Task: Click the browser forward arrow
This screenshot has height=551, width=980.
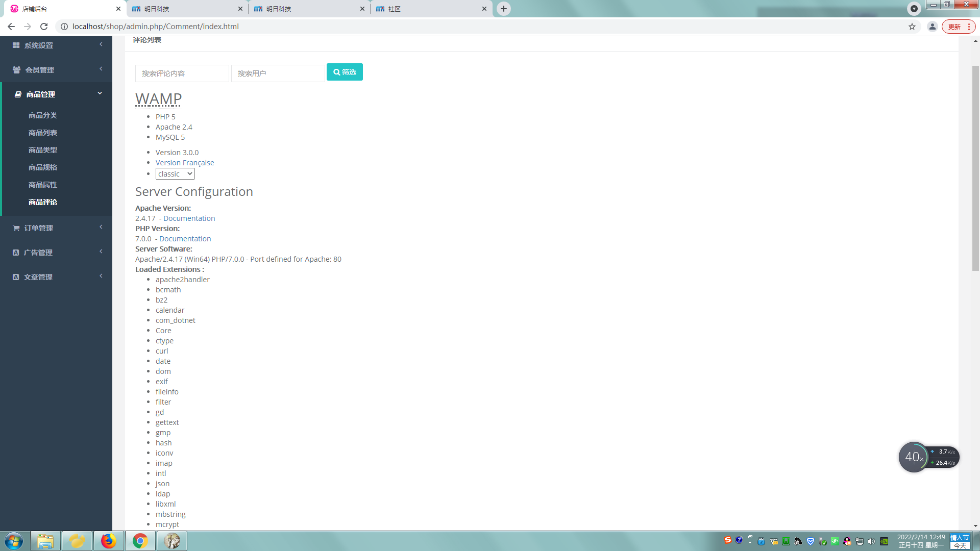Action: click(28, 27)
